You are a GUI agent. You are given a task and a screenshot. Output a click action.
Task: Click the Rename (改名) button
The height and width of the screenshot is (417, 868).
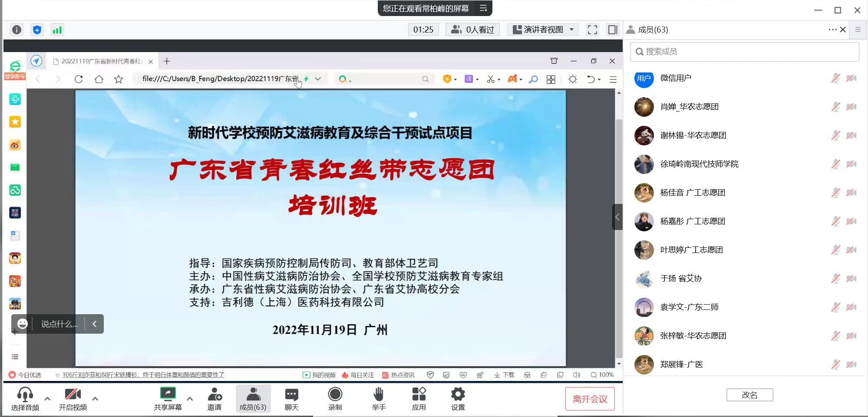(749, 395)
